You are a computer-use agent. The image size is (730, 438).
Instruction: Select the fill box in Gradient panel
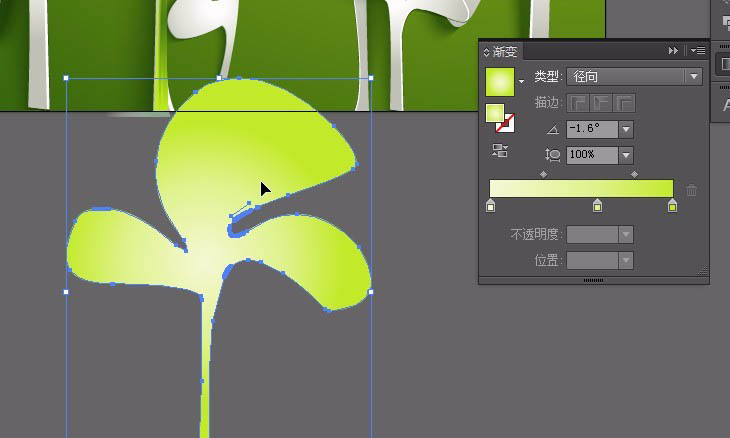coord(495,113)
